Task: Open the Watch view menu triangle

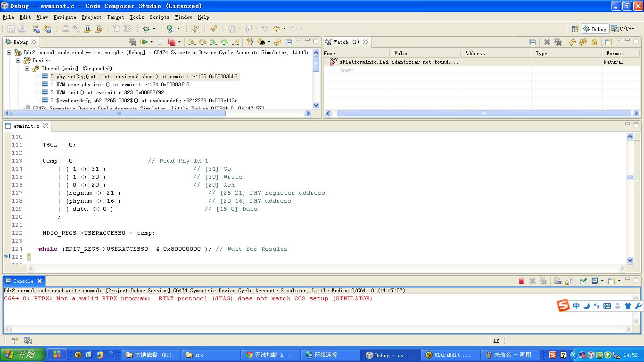Action: (619, 40)
